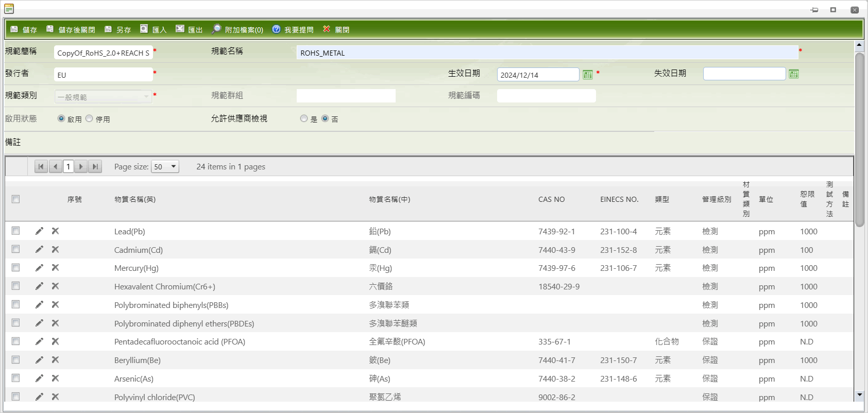Select page 1 in the pager
This screenshot has height=413, width=868.
coord(68,167)
